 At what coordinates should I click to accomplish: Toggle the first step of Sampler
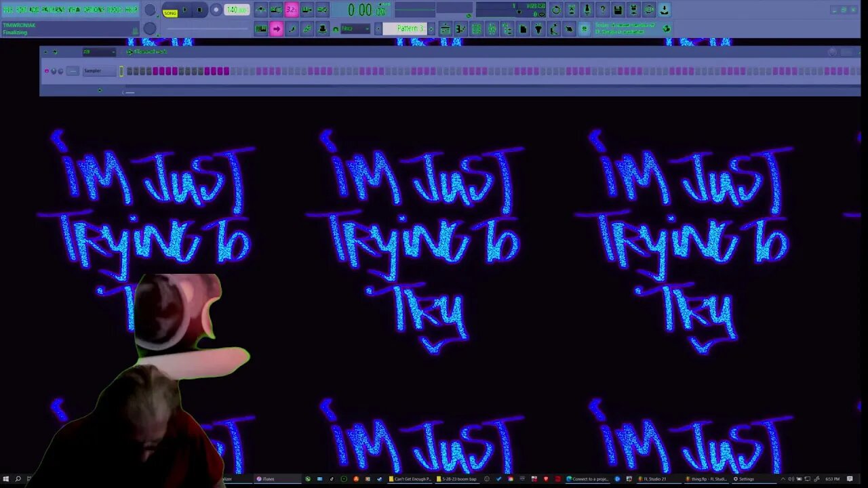[130, 70]
